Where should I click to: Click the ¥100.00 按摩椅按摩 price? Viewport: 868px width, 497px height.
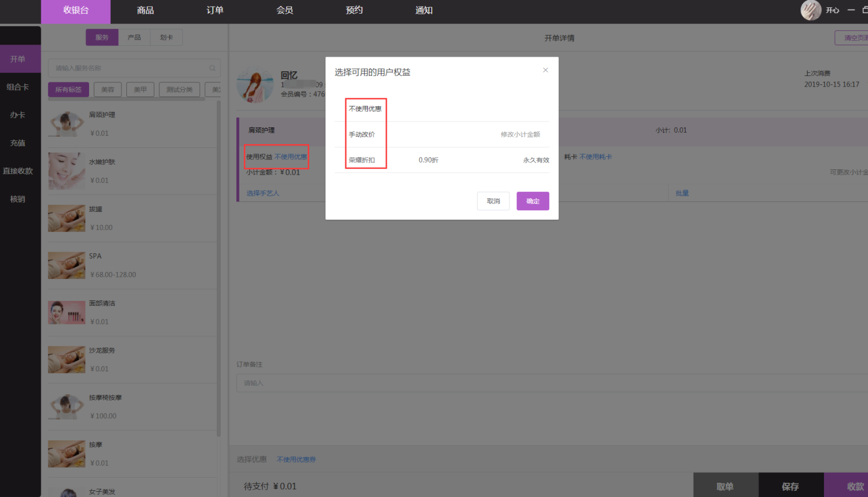pyautogui.click(x=103, y=416)
